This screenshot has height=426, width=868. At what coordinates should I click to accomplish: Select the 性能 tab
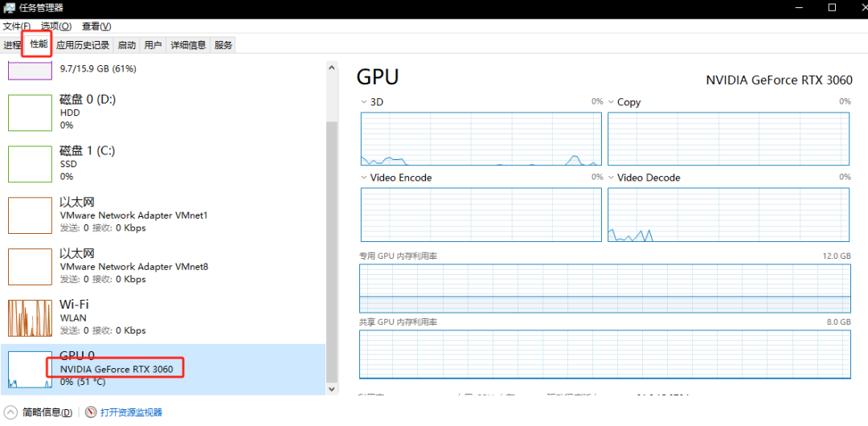[x=39, y=44]
